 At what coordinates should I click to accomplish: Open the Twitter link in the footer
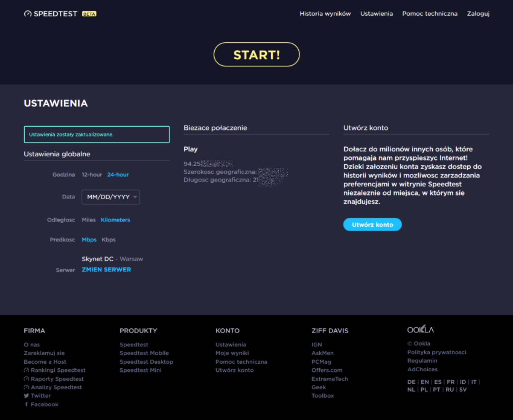tap(40, 396)
